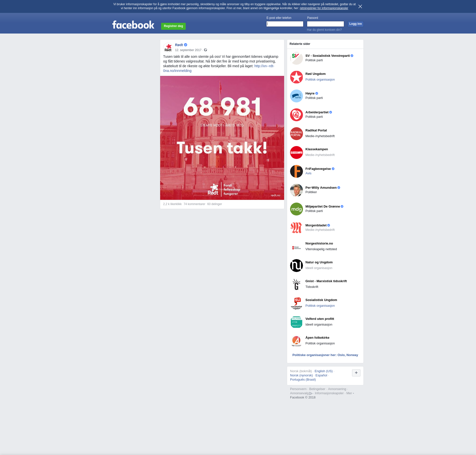Switch language to English (US)
The height and width of the screenshot is (455, 476).
[324, 371]
